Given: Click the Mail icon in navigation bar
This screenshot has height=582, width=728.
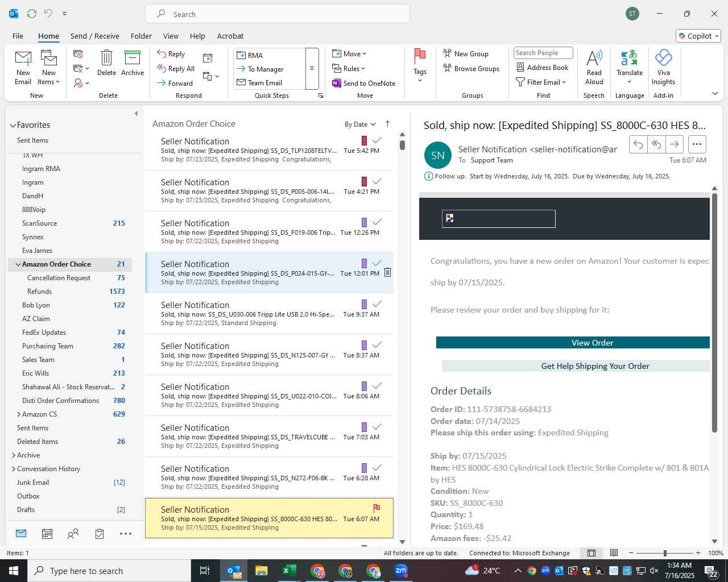Looking at the screenshot, I should click(x=21, y=533).
